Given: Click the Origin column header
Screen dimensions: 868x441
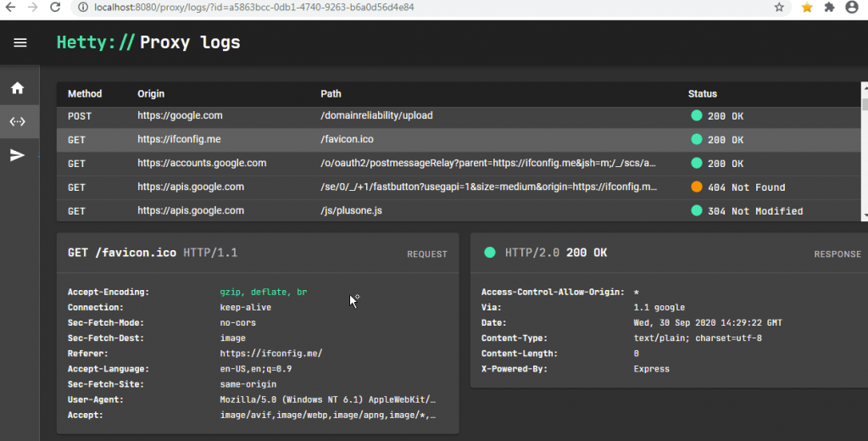Looking at the screenshot, I should click(x=151, y=93).
